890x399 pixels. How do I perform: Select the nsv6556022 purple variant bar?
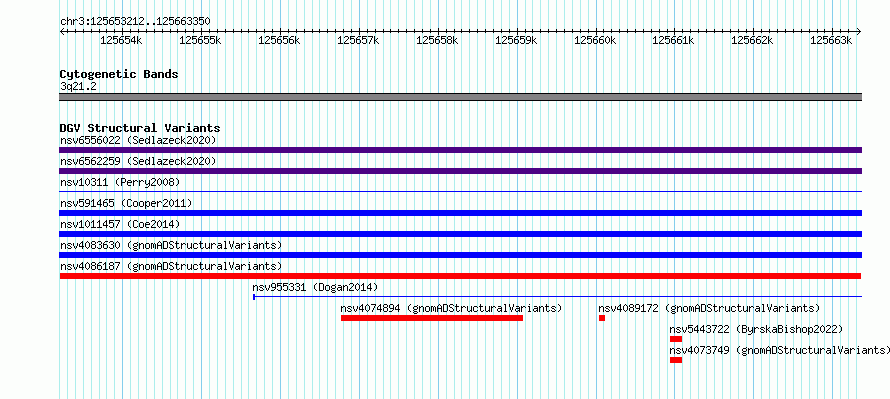460,150
